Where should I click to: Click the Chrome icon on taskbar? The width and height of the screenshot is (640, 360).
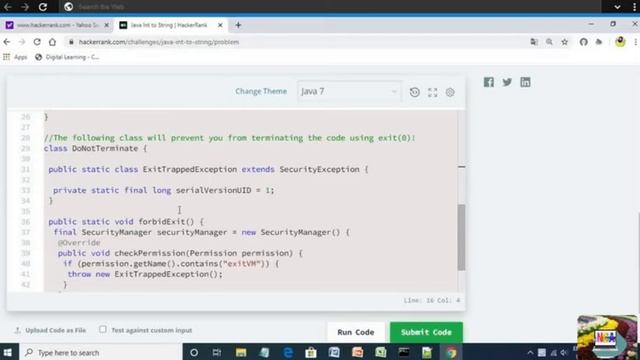tap(451, 352)
